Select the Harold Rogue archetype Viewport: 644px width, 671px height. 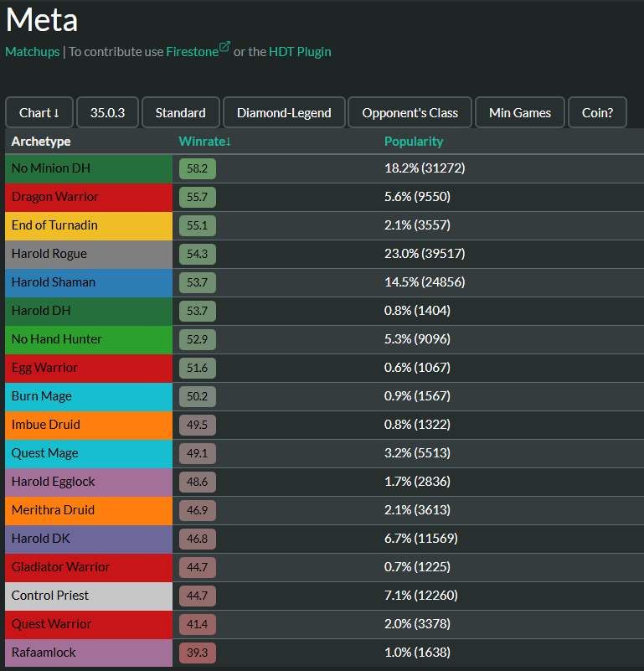tap(89, 254)
